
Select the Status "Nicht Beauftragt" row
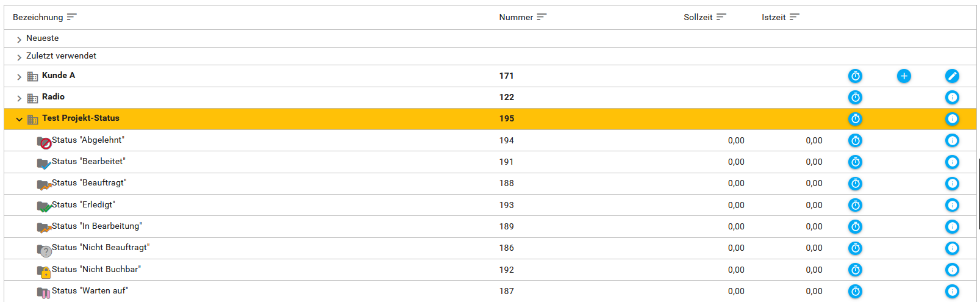coord(100,248)
